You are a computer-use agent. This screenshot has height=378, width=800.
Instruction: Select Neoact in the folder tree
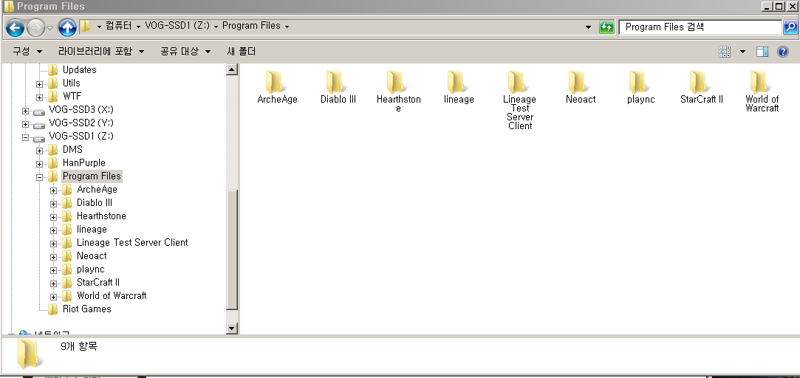point(91,256)
